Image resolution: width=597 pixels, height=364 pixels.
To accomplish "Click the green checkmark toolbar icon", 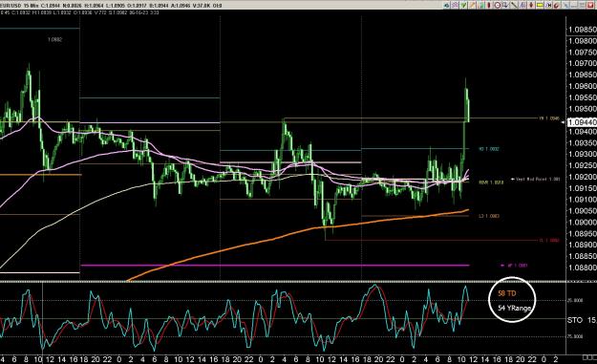I will (x=463, y=6).
